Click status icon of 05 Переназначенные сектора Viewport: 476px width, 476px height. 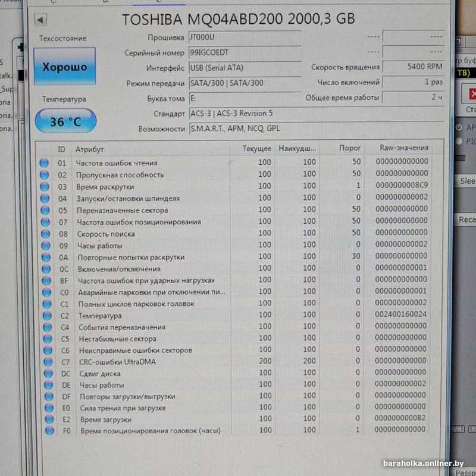pyautogui.click(x=45, y=210)
